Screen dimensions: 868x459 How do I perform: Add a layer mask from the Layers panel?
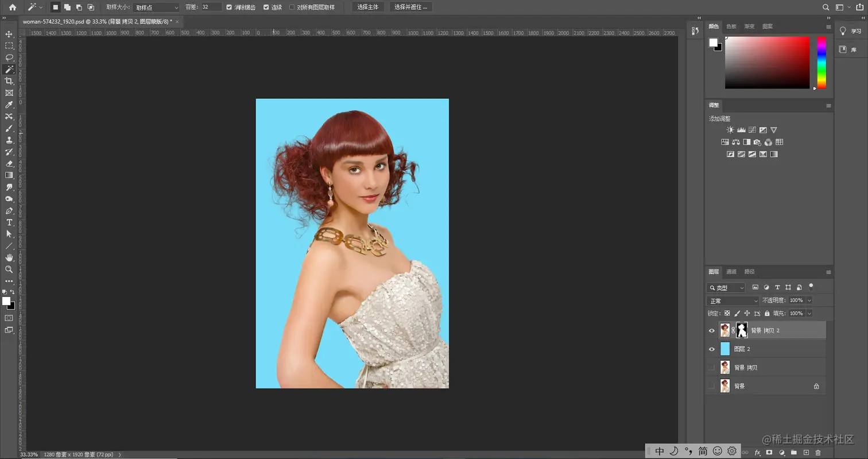769,451
